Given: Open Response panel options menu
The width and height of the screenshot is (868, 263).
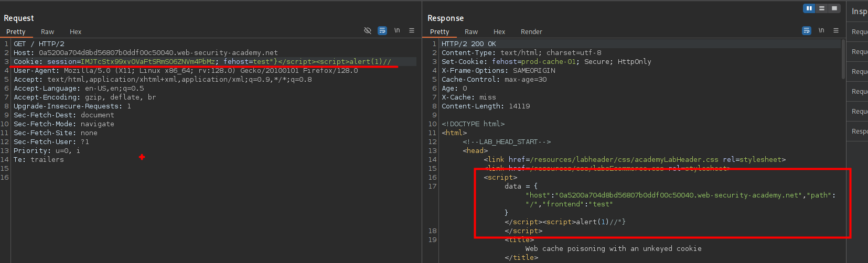Looking at the screenshot, I should coord(836,31).
